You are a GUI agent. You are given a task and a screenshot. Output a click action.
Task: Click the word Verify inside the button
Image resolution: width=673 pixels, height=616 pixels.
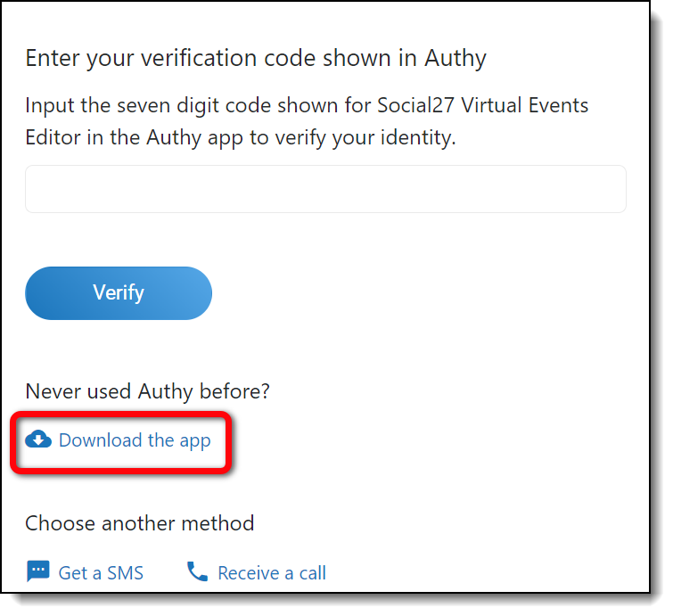pyautogui.click(x=119, y=292)
